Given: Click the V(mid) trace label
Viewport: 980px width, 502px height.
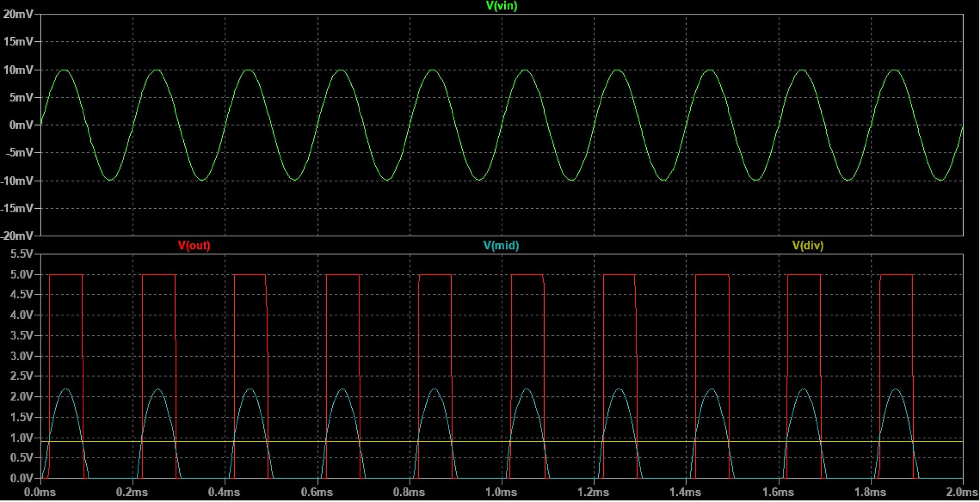Looking at the screenshot, I should [x=501, y=245].
